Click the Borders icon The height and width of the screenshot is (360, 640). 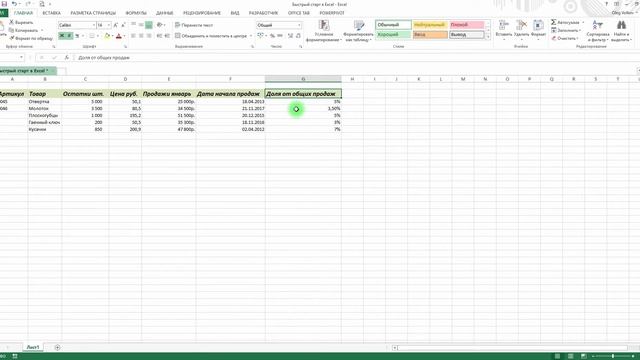point(92,36)
